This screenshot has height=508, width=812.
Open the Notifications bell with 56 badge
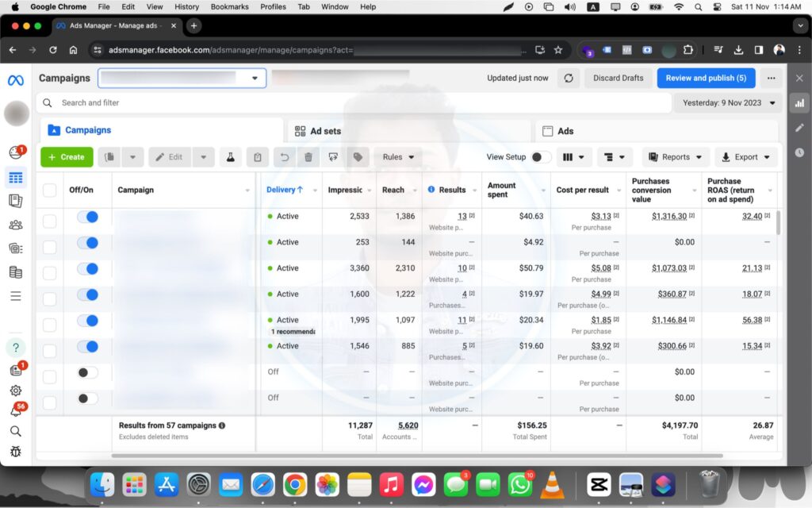(16, 412)
